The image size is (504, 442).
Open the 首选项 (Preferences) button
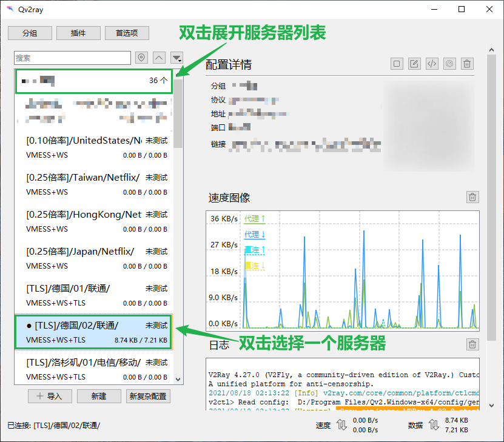pos(127,33)
